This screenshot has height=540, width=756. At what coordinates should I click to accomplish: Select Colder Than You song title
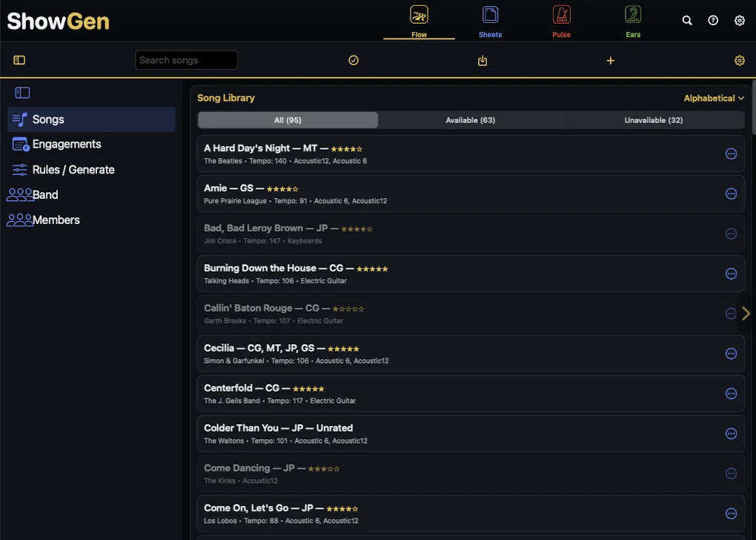pos(241,428)
